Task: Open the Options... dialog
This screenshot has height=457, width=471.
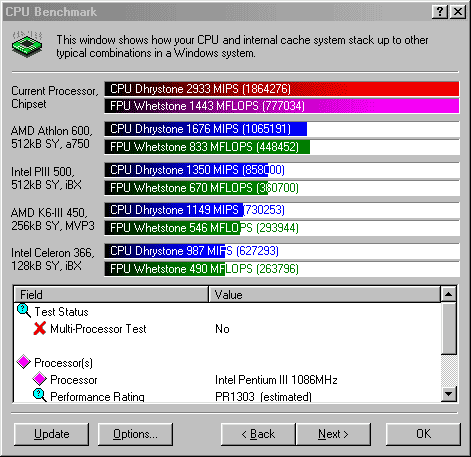Action: [135, 434]
